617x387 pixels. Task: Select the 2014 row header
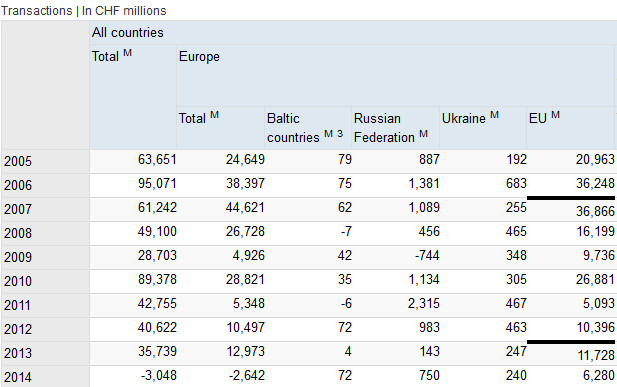coord(45,377)
